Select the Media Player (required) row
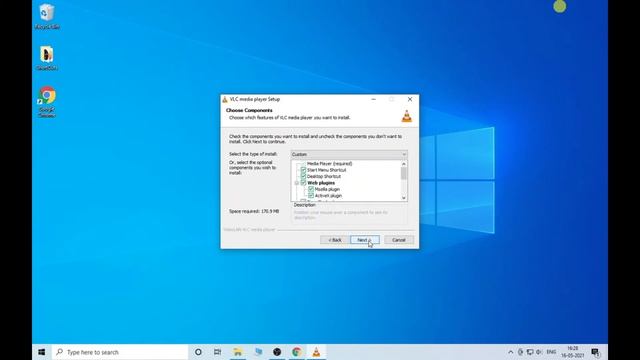Image resolution: width=640 pixels, height=360 pixels. click(329, 163)
